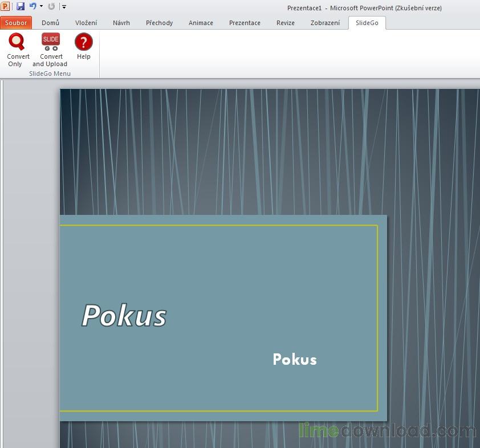Image resolution: width=480 pixels, height=448 pixels.
Task: Go to the Animace tab
Action: tap(201, 23)
